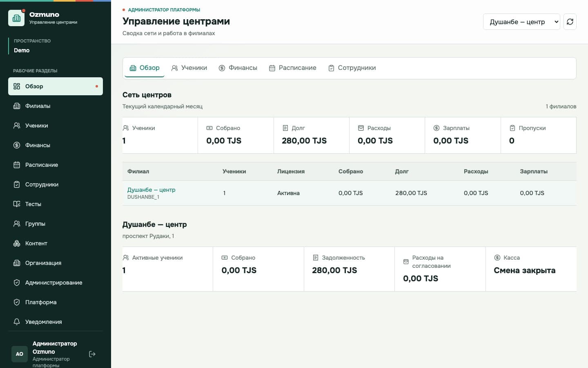Screen dimensions: 588x368
Task: Switch to the Расписание tab
Action: coord(293,68)
